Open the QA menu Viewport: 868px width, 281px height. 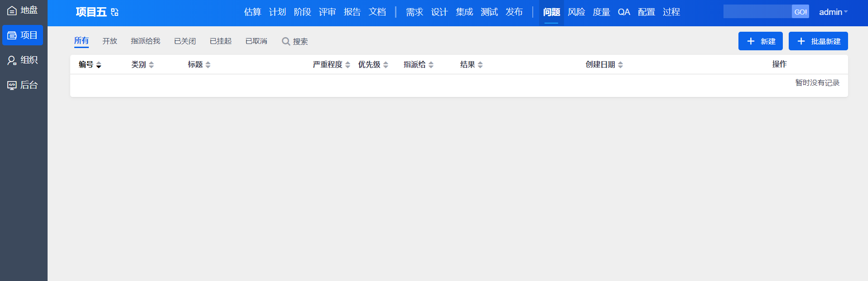click(624, 12)
